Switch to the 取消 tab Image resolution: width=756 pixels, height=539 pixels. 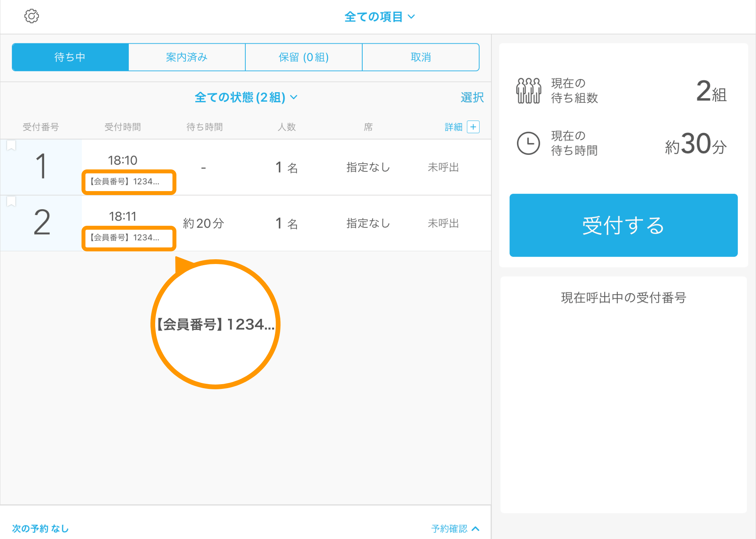[x=421, y=57]
